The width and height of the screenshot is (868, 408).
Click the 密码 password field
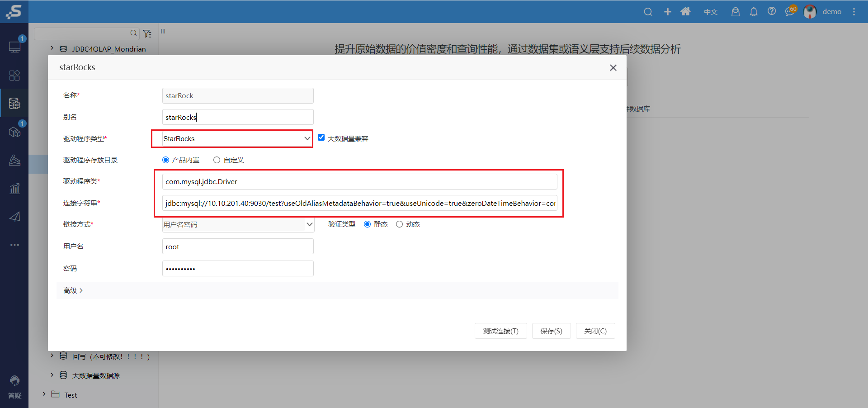(238, 268)
